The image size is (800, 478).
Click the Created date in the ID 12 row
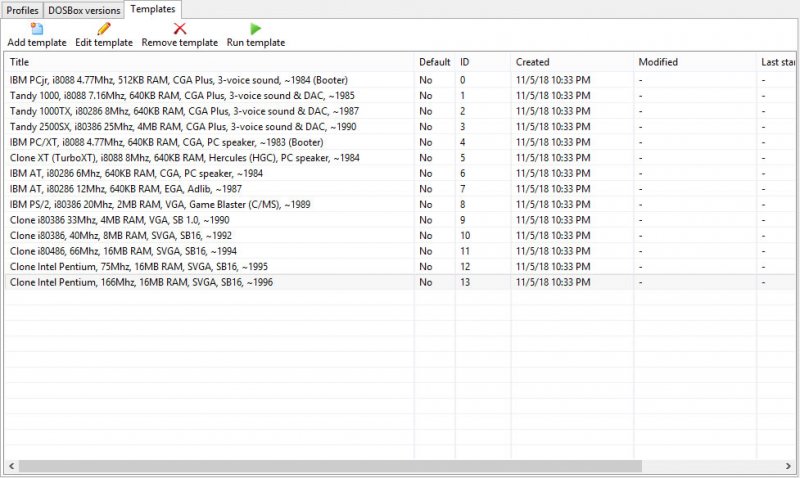pos(553,267)
